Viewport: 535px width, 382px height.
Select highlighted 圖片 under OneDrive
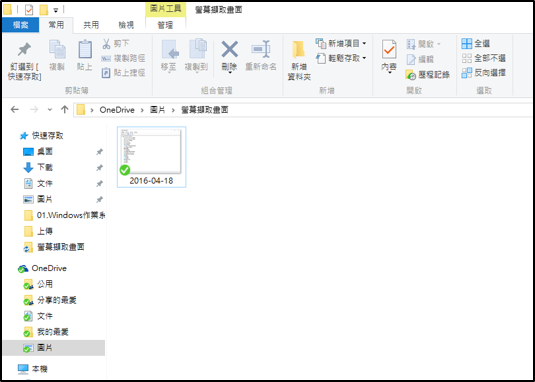(x=54, y=348)
